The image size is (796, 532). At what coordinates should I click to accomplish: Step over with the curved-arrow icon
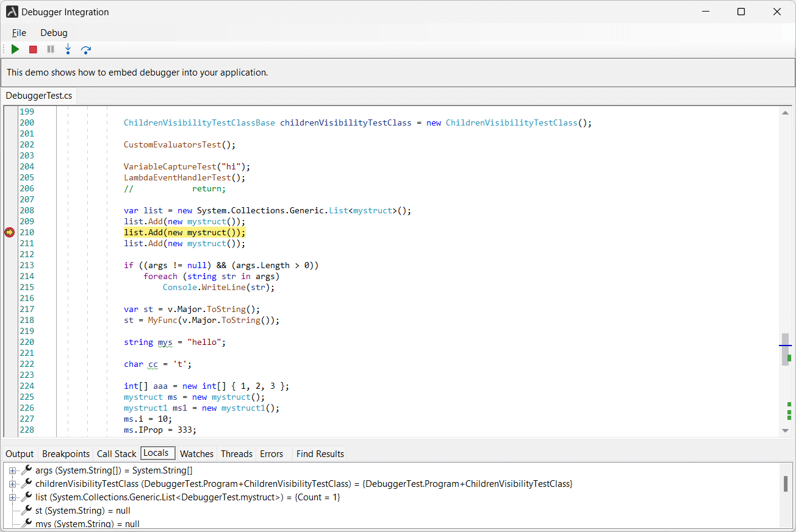point(86,49)
